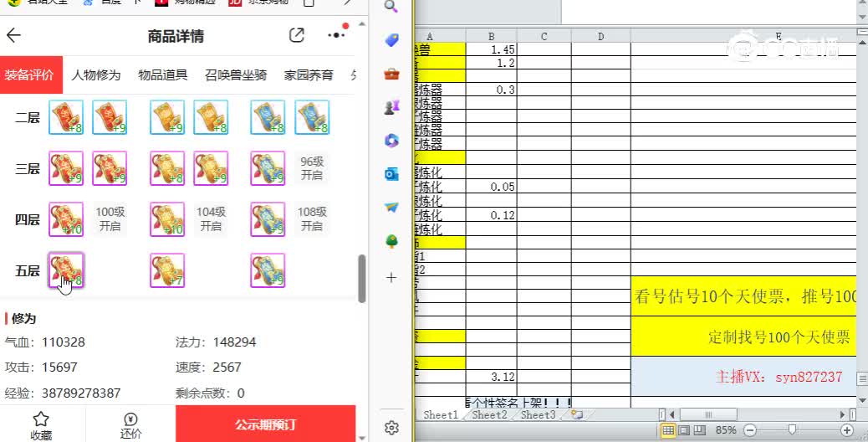Select the 五层 gold scroll marked +7
This screenshot has height=442, width=868.
(167, 270)
